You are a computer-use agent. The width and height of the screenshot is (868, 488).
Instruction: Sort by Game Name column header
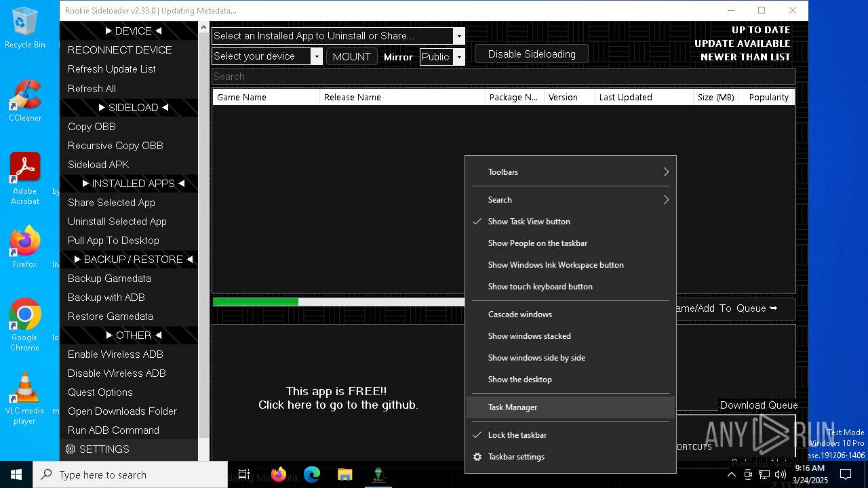(x=266, y=98)
